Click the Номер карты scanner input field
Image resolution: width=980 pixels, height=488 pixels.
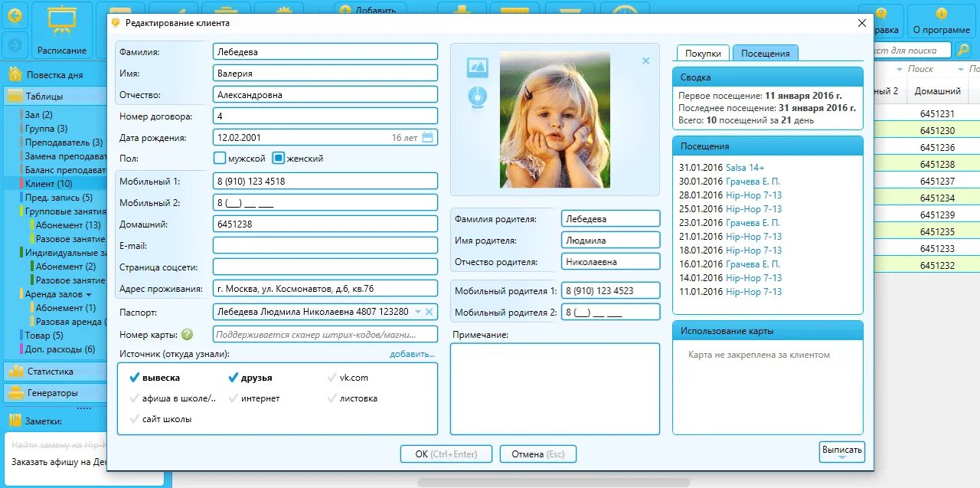[x=325, y=335]
